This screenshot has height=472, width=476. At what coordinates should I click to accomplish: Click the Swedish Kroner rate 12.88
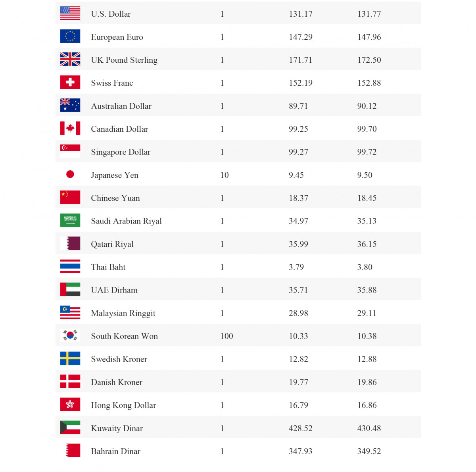click(367, 359)
